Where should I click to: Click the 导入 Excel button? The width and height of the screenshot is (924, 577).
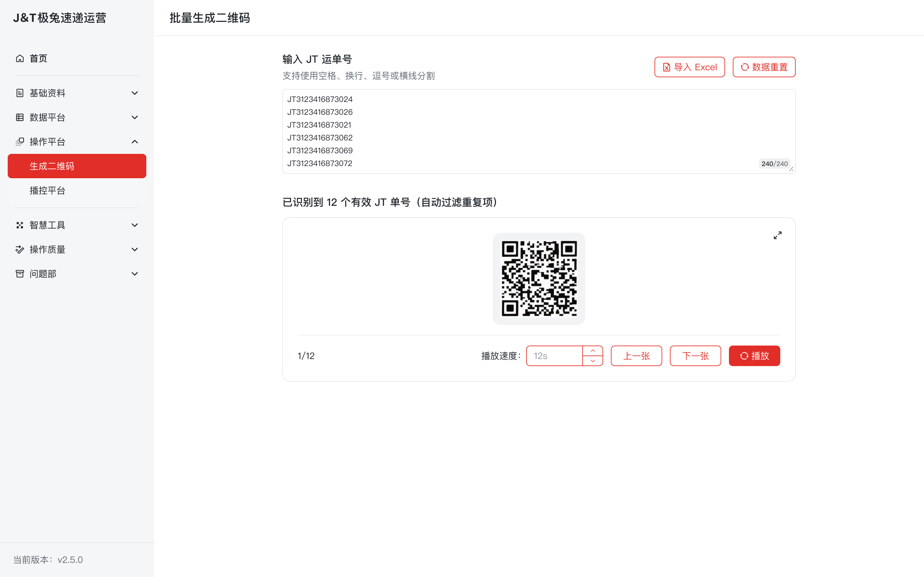click(689, 67)
